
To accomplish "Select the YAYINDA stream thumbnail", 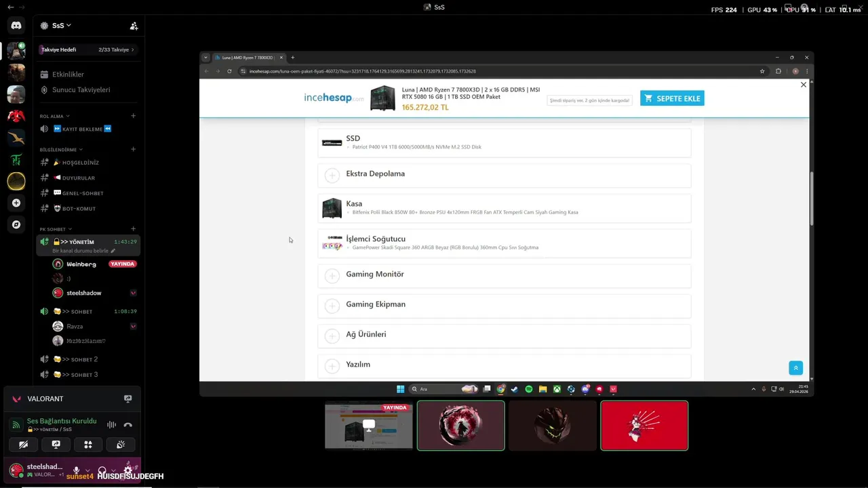I will pyautogui.click(x=369, y=426).
